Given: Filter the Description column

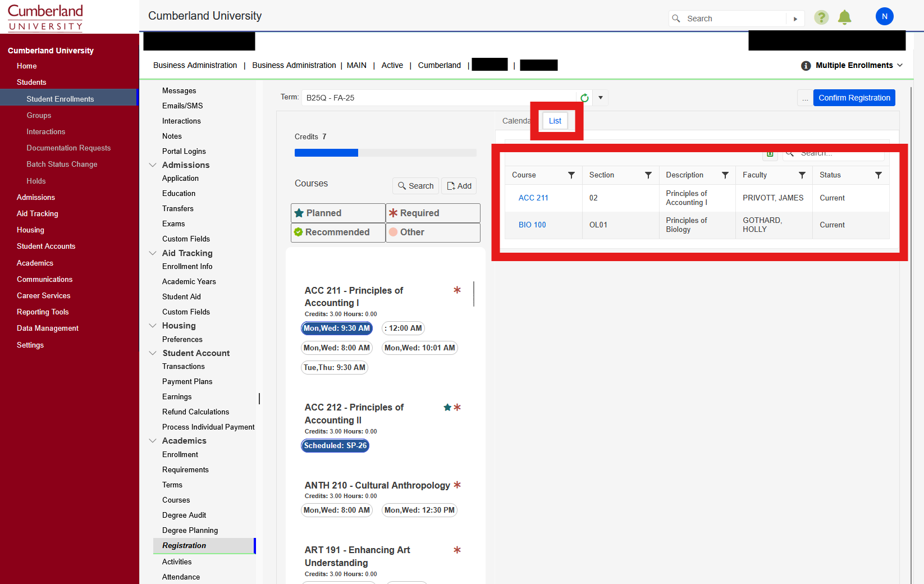Looking at the screenshot, I should pyautogui.click(x=725, y=175).
